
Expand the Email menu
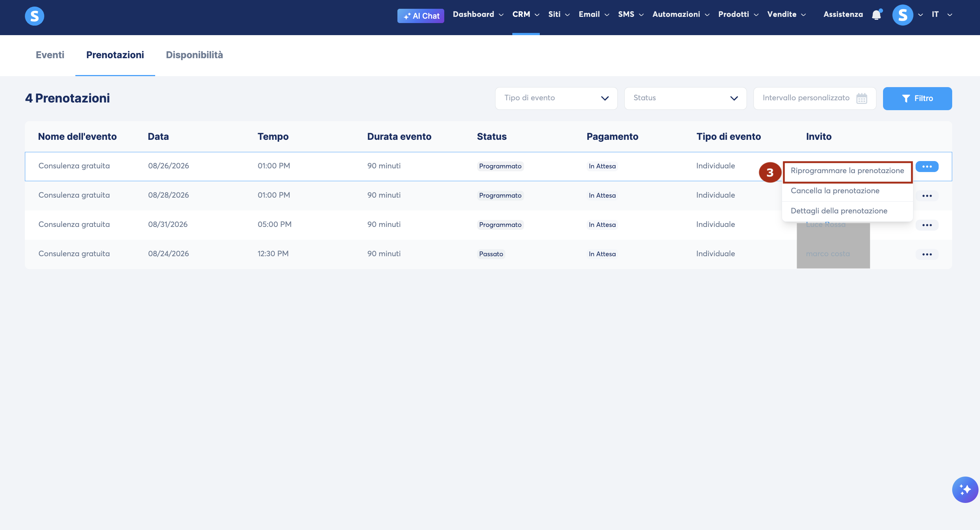coord(594,15)
